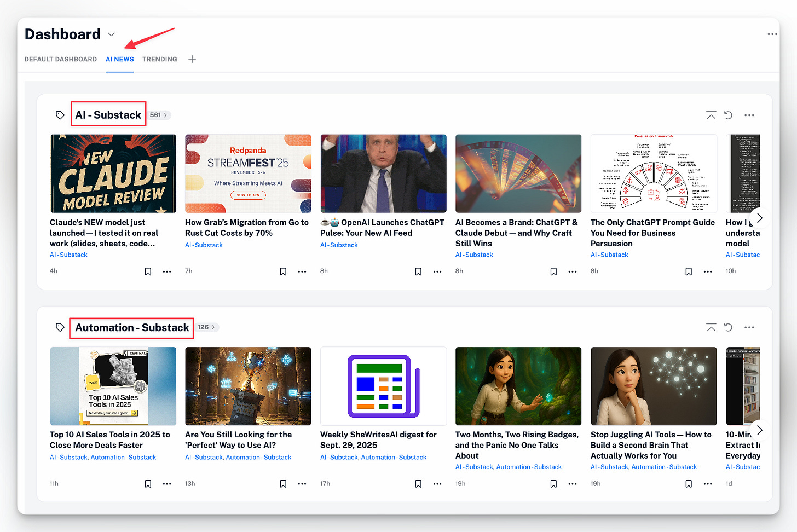Bookmark the Claude's NEW model article

point(148,271)
